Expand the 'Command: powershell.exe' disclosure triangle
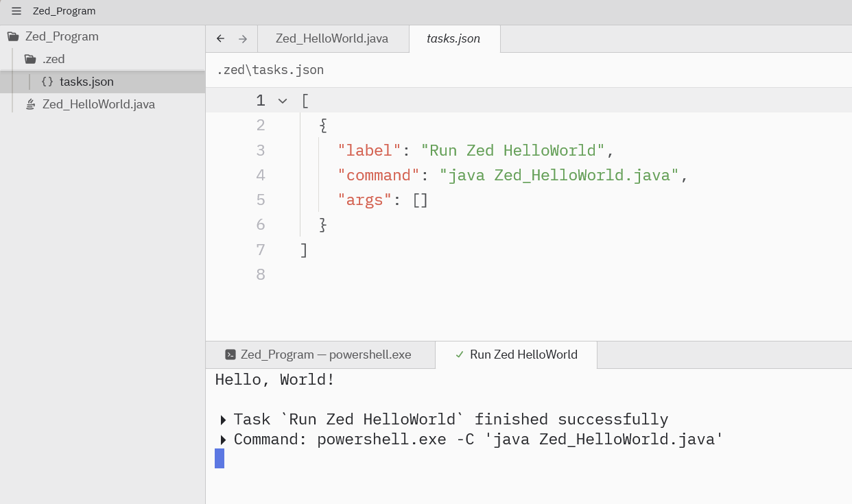The image size is (852, 504). pyautogui.click(x=223, y=440)
